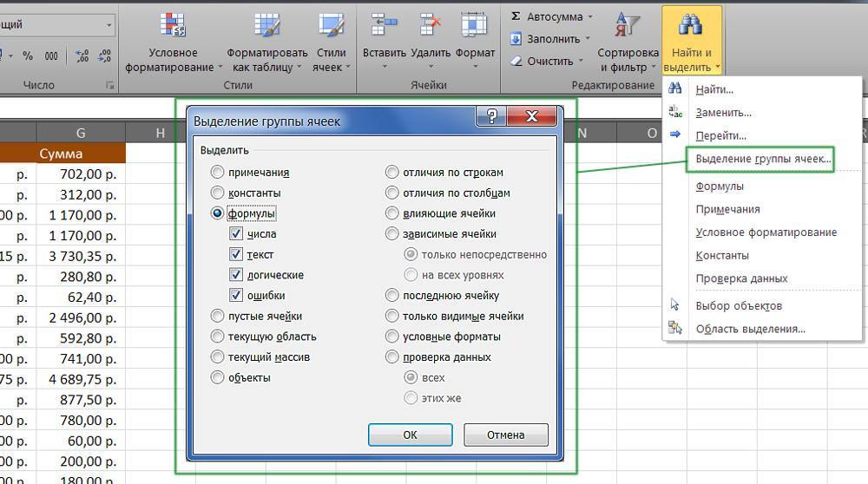
Task: Expand the Заполнить dropdown
Action: (589, 39)
